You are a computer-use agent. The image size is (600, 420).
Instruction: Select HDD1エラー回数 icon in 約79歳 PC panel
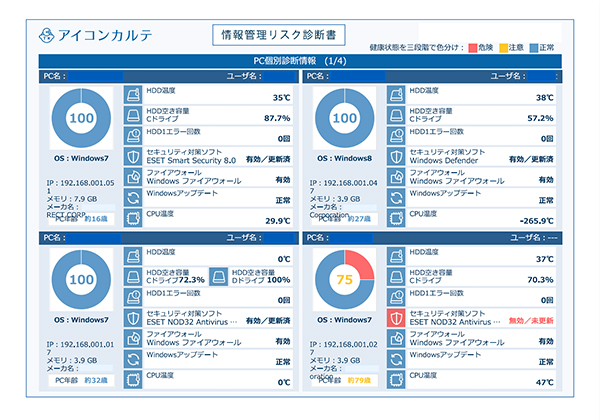coord(396,297)
